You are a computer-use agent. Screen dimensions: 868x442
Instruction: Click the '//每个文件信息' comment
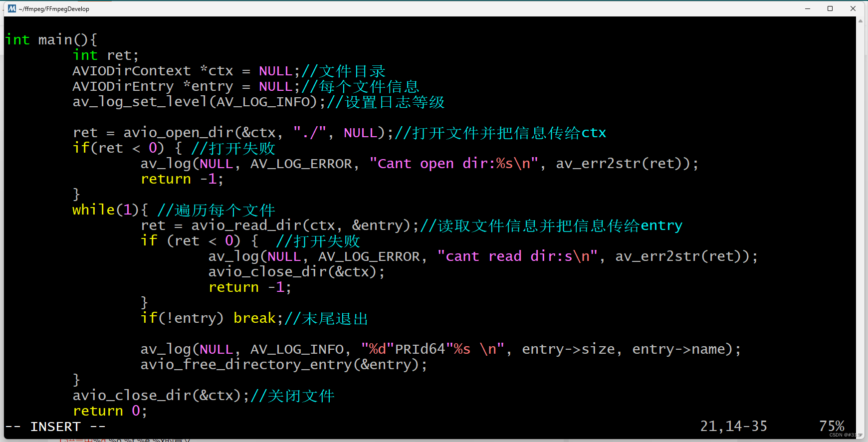coord(361,86)
